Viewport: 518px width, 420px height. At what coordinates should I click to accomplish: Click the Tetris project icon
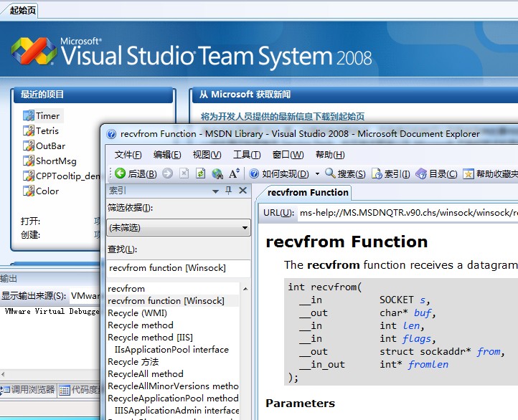point(29,130)
